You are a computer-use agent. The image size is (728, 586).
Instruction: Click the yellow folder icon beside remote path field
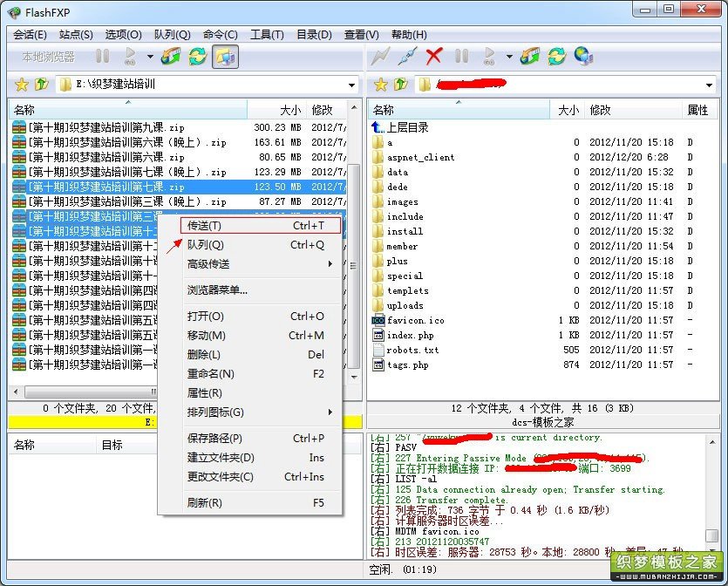coord(423,85)
